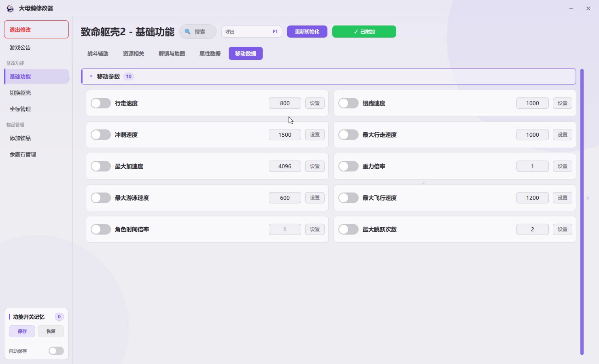Toggle the 行走速度 switch
Viewport: 599px width, 364px height.
tap(101, 103)
